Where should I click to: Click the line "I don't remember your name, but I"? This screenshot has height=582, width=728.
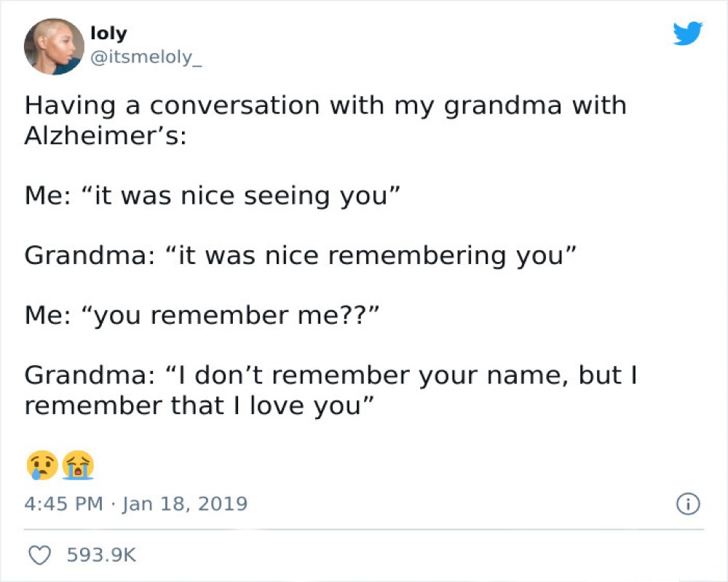tap(403, 376)
